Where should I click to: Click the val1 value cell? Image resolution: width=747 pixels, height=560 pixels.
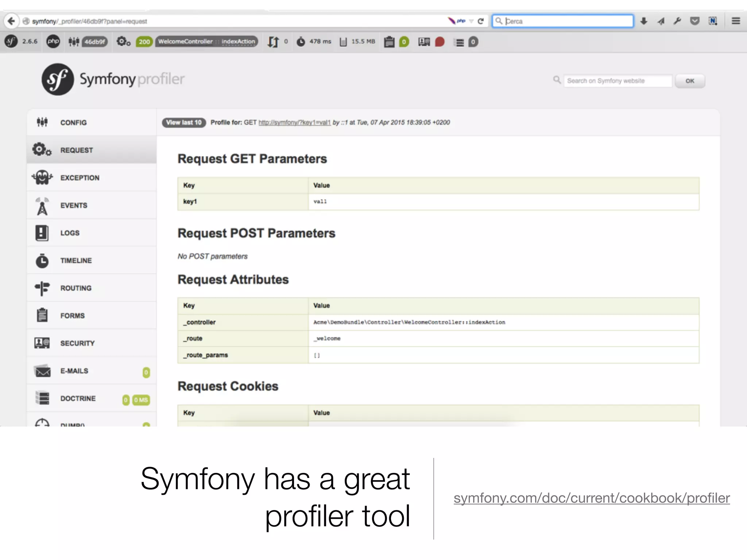pyautogui.click(x=504, y=202)
